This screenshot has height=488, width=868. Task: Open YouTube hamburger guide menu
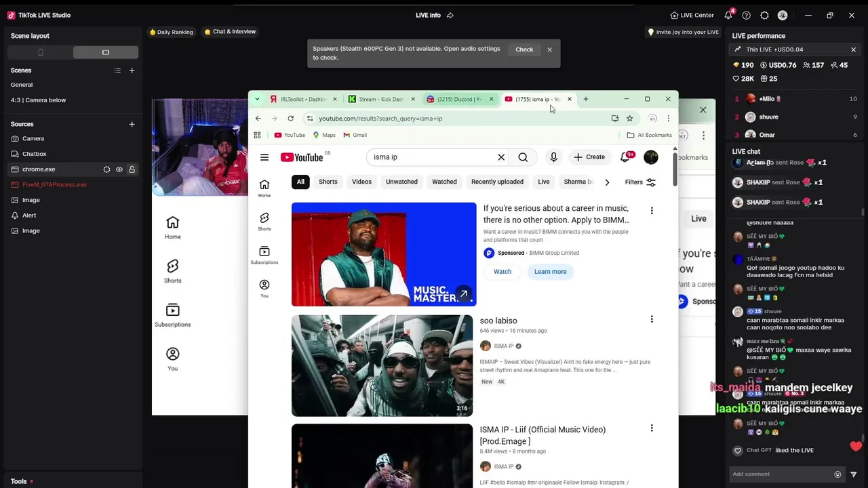[x=264, y=157]
